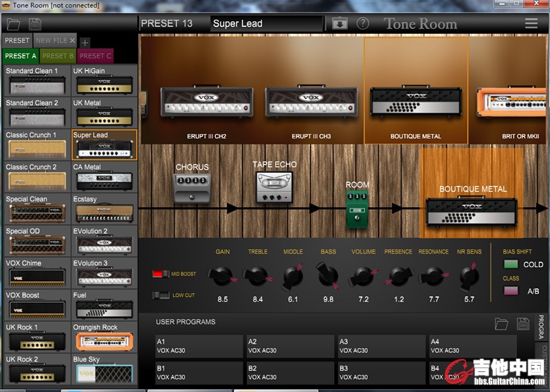Click the Chorus pedal in signal chain

(x=192, y=188)
